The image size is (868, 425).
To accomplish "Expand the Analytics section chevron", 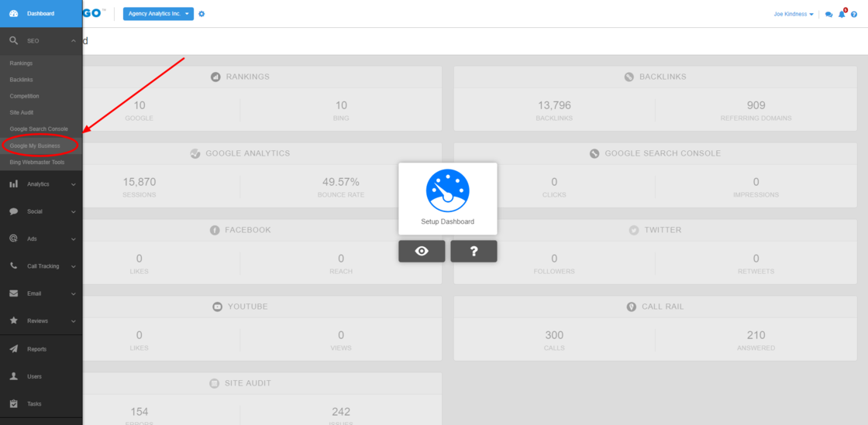I will (74, 184).
